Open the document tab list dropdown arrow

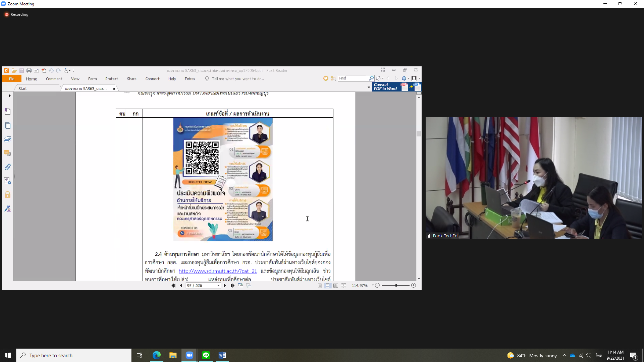369,87
